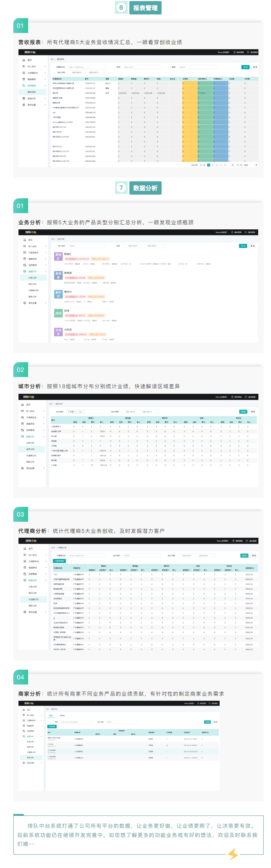Click the 6 报表管理 section heading

tap(139, 8)
